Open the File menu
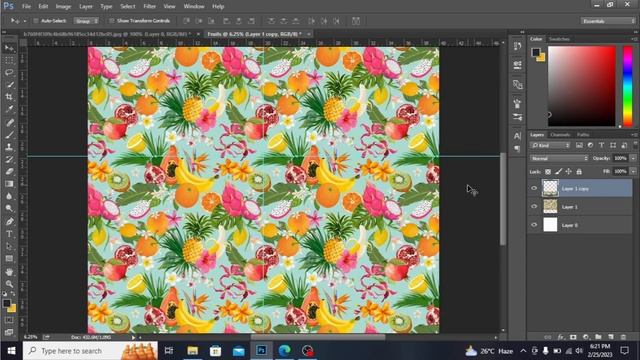The image size is (640, 360). [26, 7]
